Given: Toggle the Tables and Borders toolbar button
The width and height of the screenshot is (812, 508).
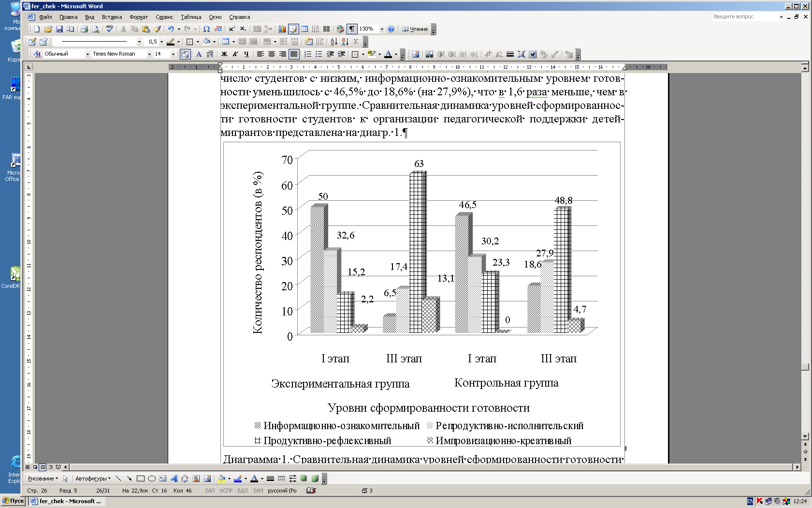Looking at the screenshot, I should pos(293,29).
